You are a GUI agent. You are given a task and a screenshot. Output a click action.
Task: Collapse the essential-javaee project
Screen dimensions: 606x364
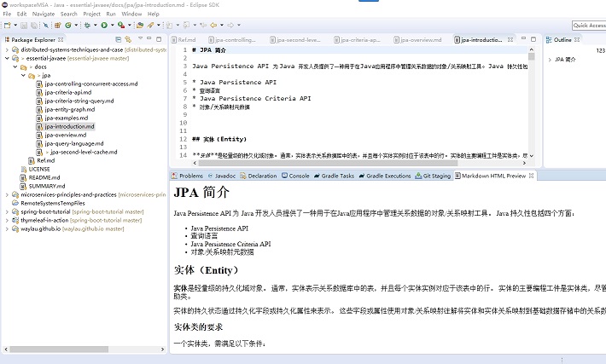pos(7,58)
